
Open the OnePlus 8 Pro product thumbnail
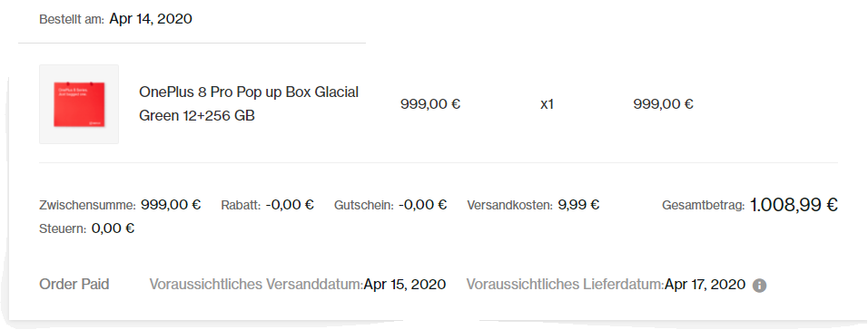79,104
